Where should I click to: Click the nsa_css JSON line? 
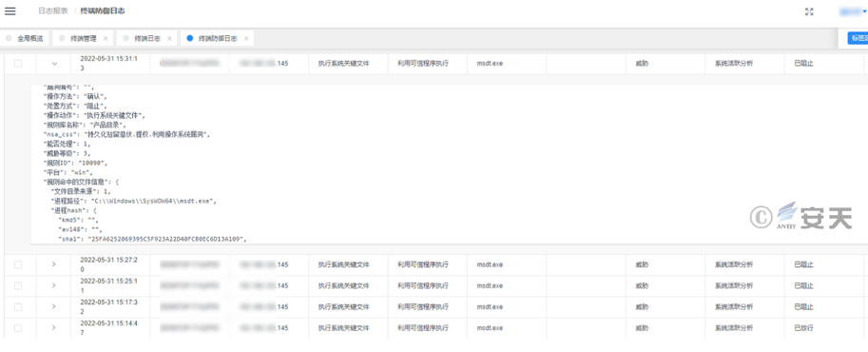(127, 135)
